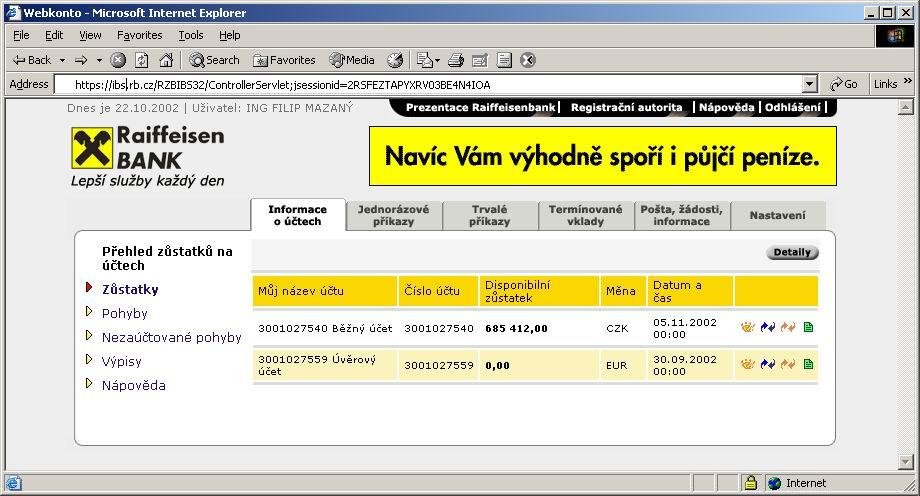
Task: Expand the Address bar dropdown
Action: 810,84
